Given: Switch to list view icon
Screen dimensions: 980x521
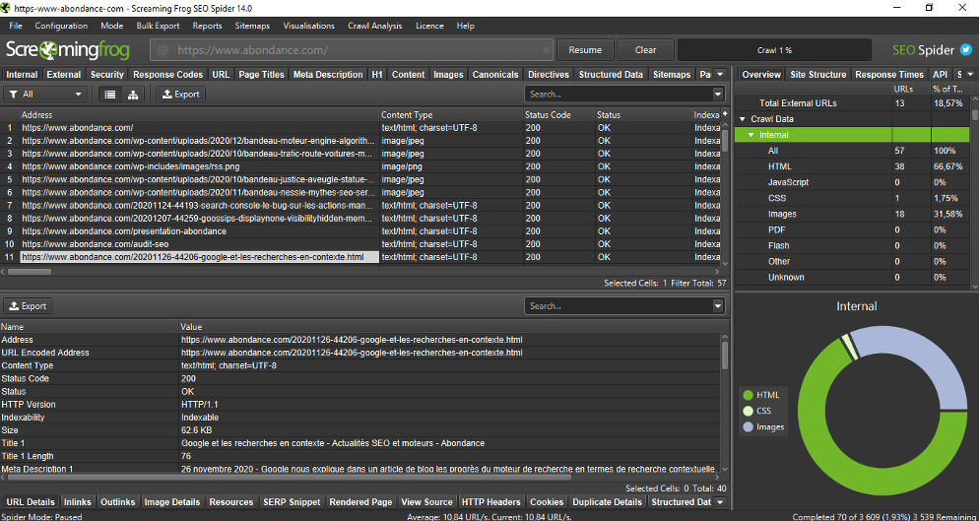Looking at the screenshot, I should tap(110, 95).
